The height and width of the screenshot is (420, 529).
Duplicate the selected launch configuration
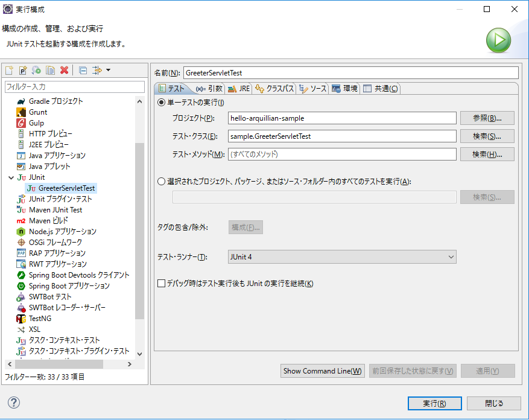point(51,71)
